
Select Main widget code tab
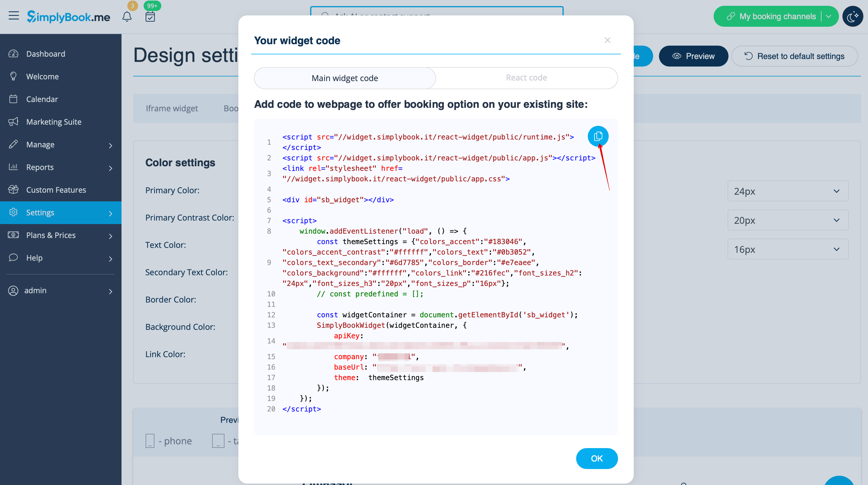(345, 78)
